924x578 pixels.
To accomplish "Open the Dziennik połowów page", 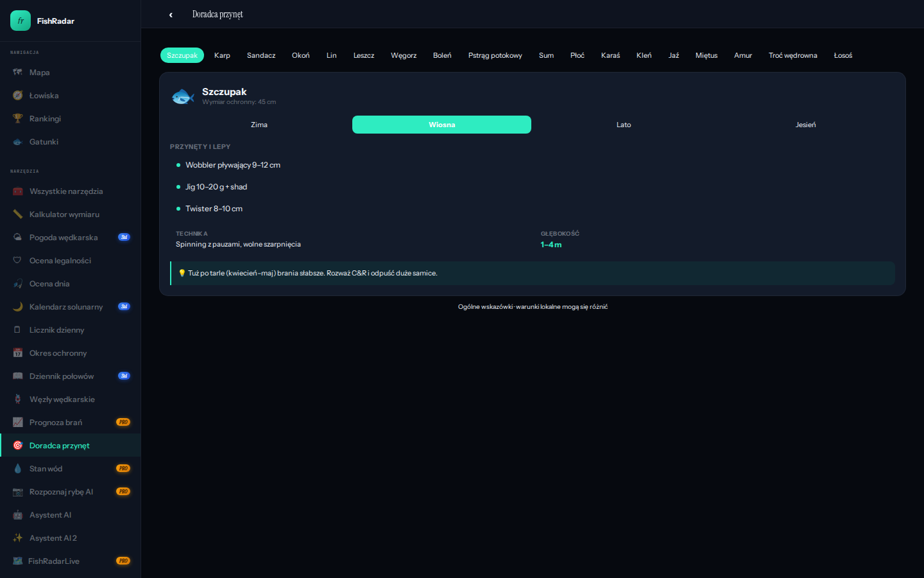I will [x=62, y=376].
